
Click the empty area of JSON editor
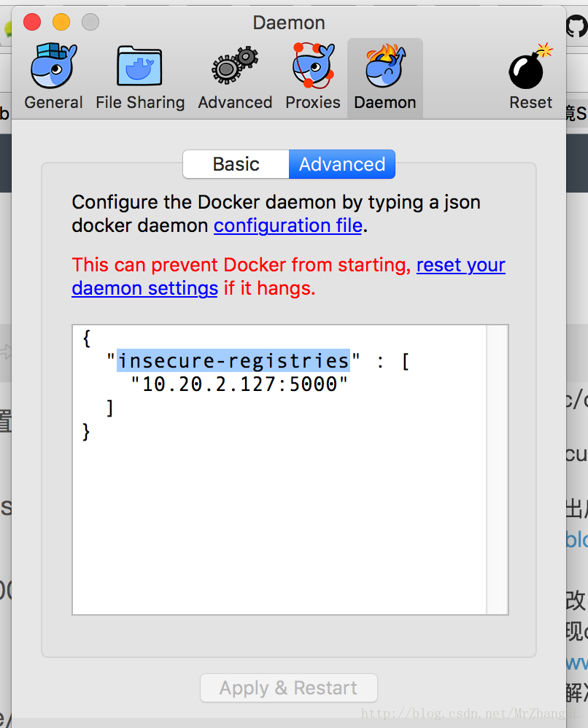point(277,525)
